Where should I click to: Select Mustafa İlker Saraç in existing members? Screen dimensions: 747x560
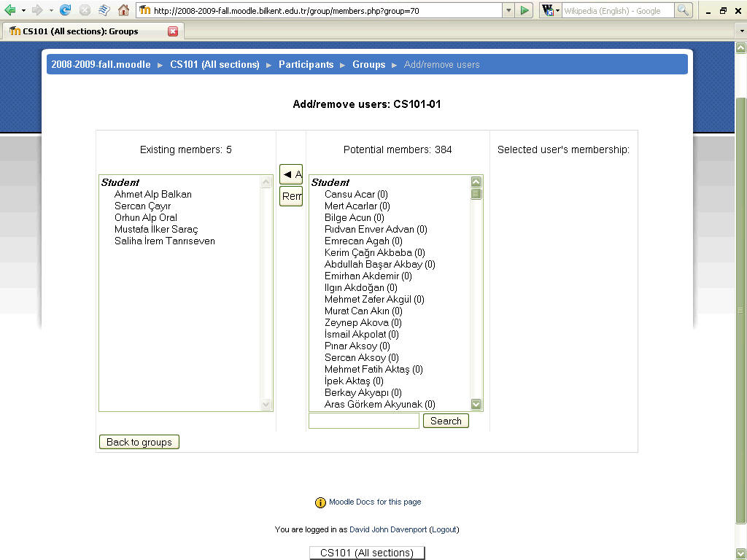click(x=156, y=229)
